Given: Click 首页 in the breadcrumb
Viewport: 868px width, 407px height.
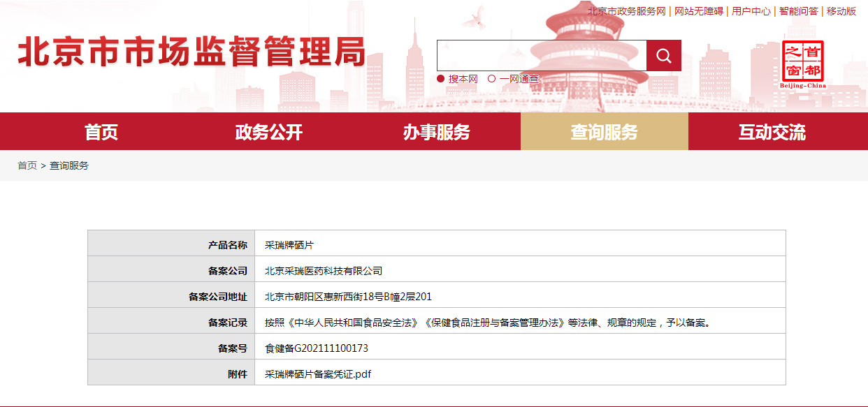Looking at the screenshot, I should pos(27,165).
